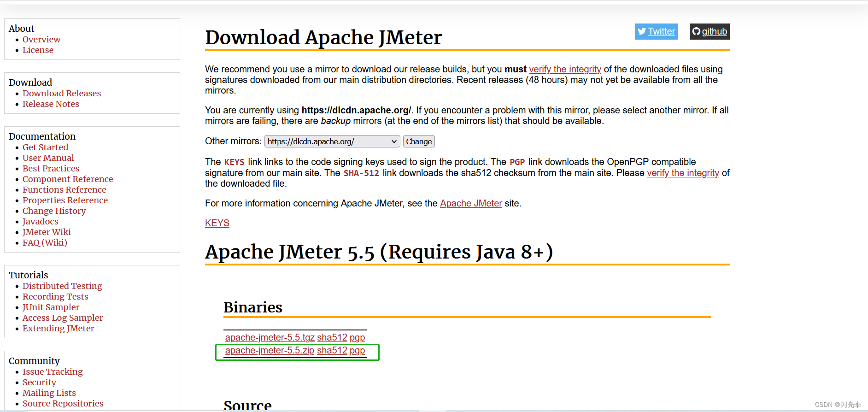
Task: Open the User Manual link
Action: click(48, 158)
